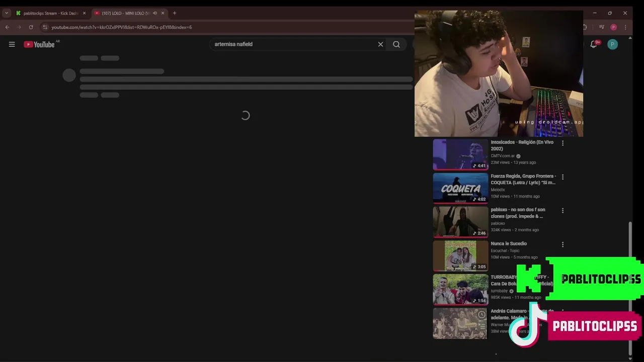Open options menu for COQUETA video
644x362 pixels.
pos(562,177)
